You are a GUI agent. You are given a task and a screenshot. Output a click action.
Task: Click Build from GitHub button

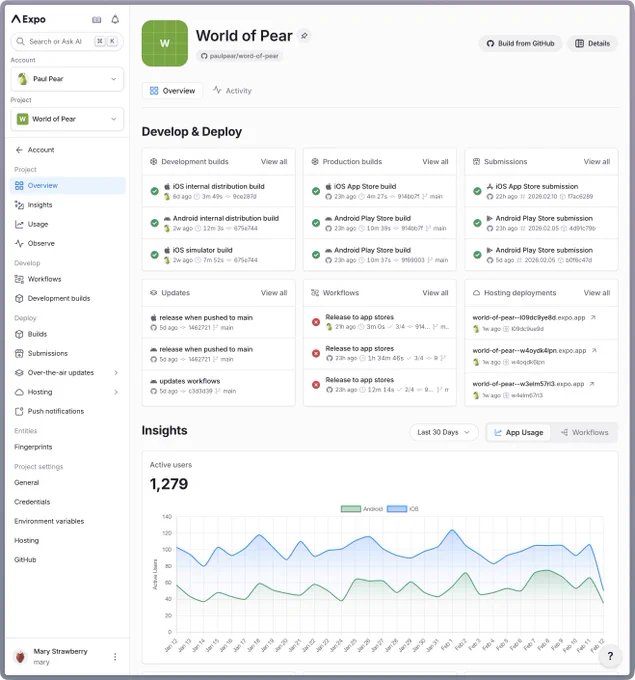pos(520,43)
